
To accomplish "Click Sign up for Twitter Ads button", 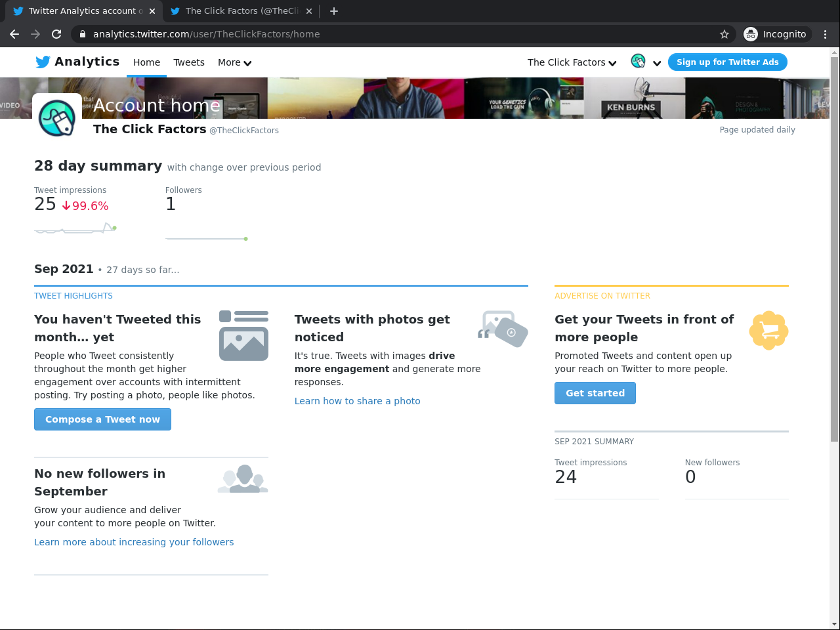I will coord(728,62).
